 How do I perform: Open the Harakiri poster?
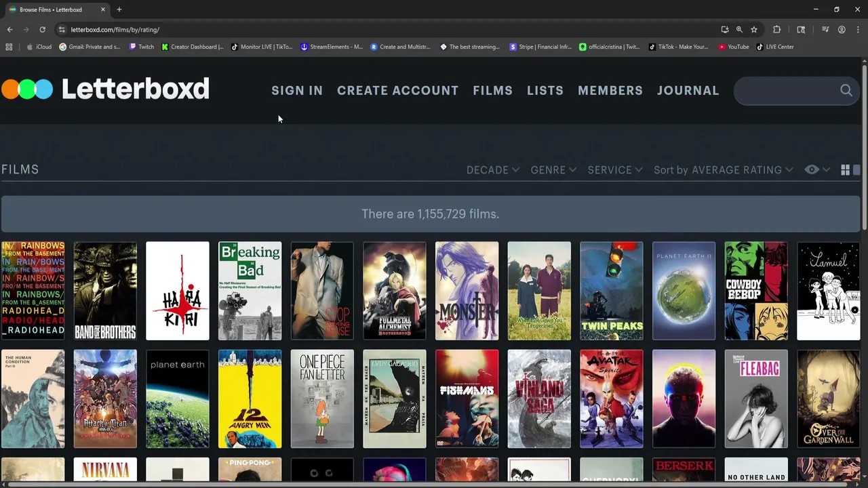click(178, 291)
